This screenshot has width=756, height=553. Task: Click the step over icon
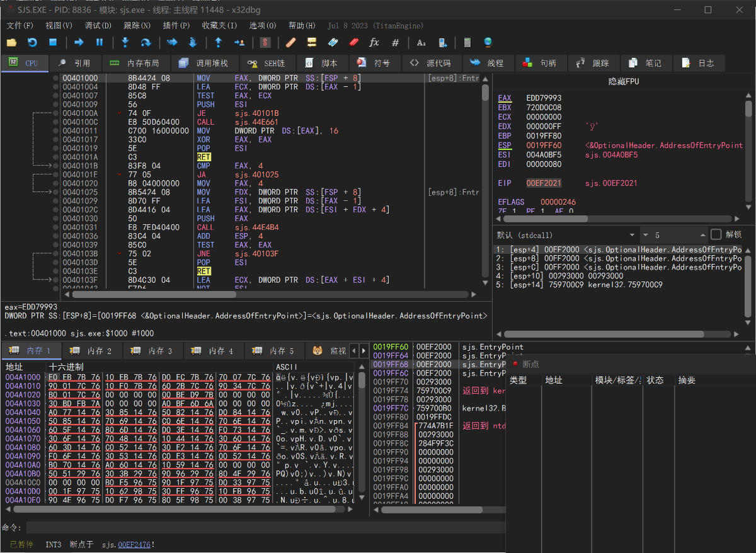[x=146, y=42]
